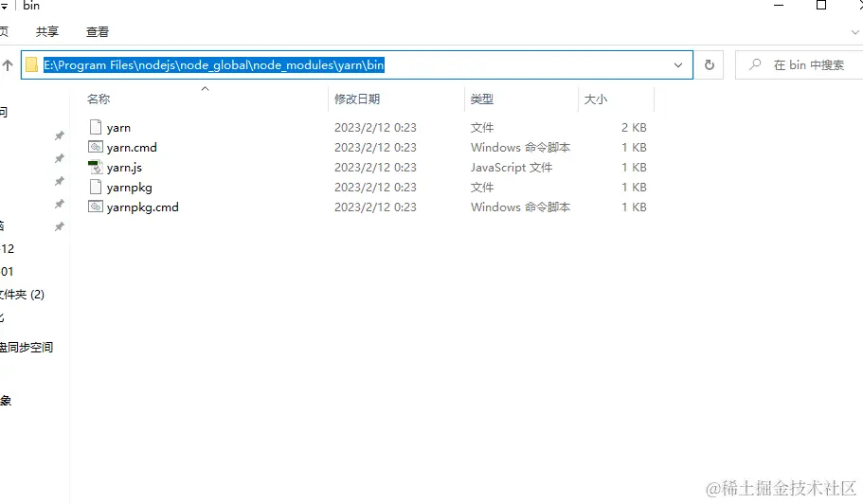Screen dimensions: 863x504
Task: Sort by 大小 column header
Action: (x=596, y=99)
